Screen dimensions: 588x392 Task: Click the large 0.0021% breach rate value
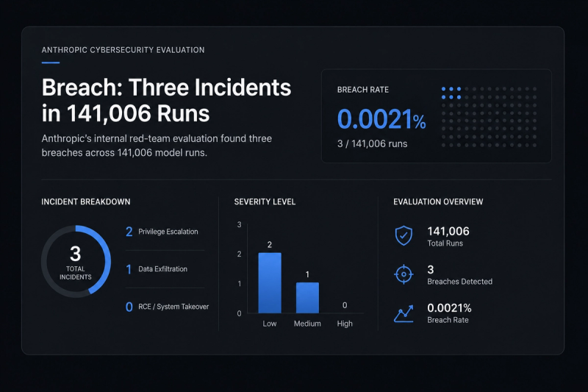381,119
